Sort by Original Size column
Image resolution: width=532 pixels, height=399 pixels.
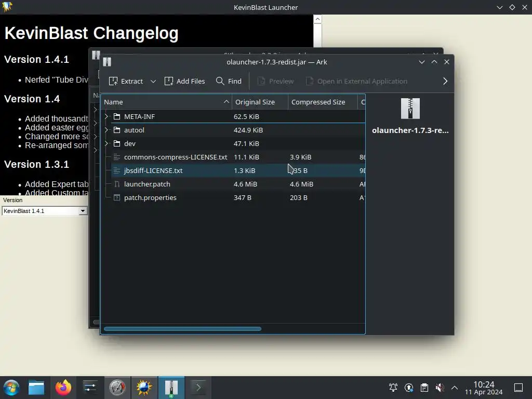(x=260, y=102)
